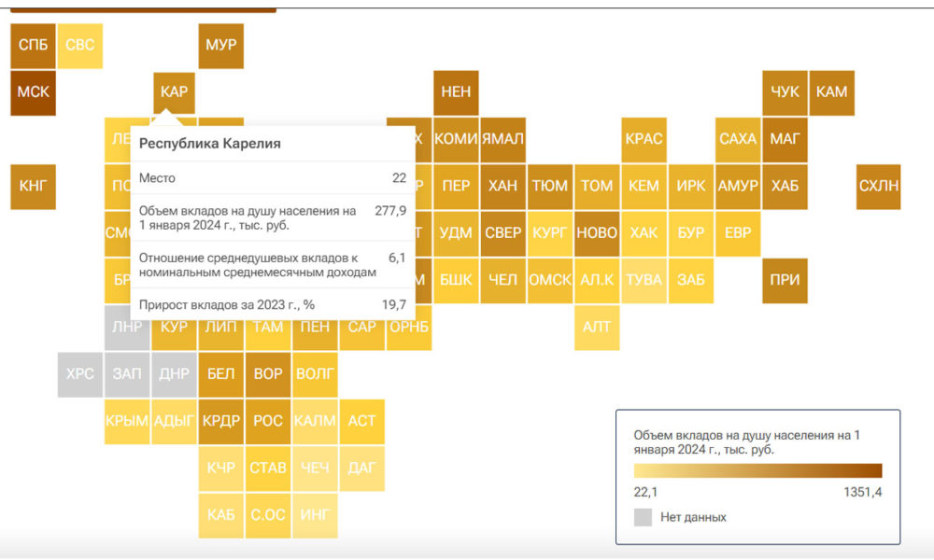The image size is (934, 560).
Task: Select the МУР tile on map
Action: [221, 46]
